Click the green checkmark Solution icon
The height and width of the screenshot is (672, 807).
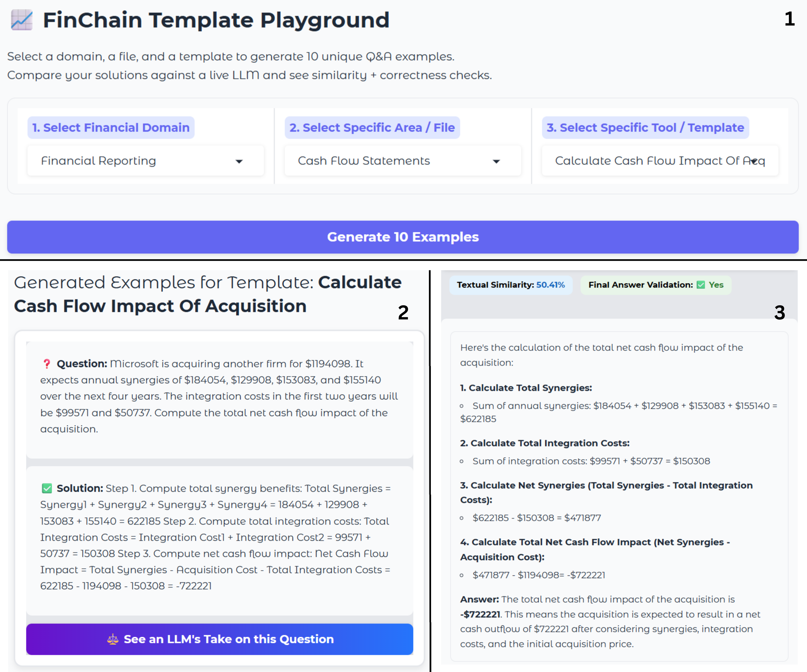click(x=47, y=488)
